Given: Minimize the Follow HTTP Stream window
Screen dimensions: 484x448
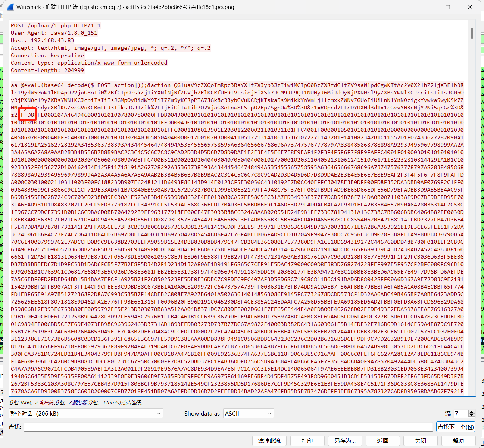Looking at the screenshot, I should (x=426, y=7).
